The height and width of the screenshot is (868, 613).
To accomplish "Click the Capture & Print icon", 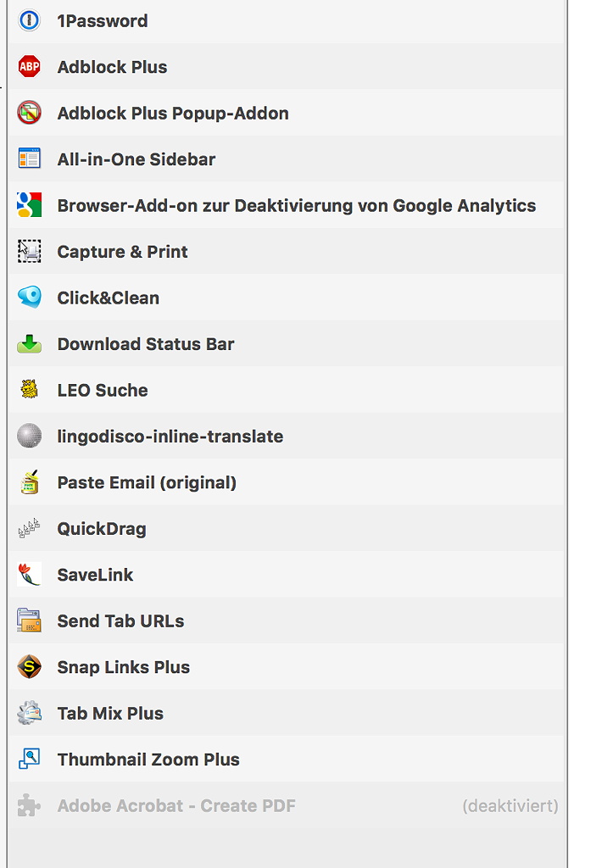I will [x=29, y=252].
